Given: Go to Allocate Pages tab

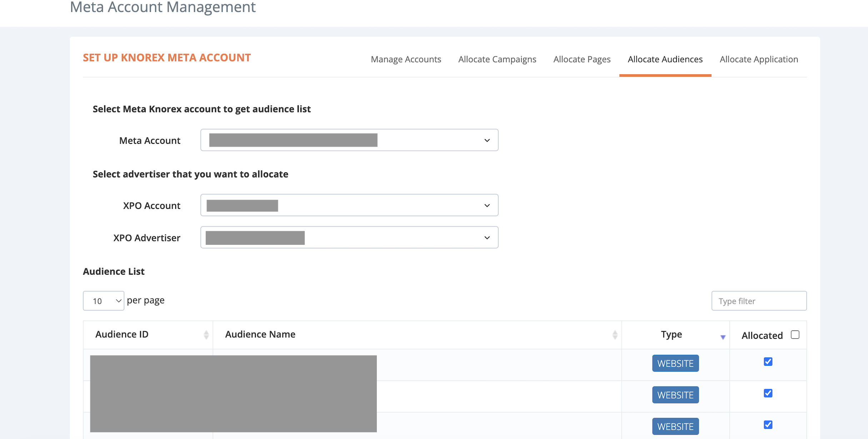Looking at the screenshot, I should (582, 59).
